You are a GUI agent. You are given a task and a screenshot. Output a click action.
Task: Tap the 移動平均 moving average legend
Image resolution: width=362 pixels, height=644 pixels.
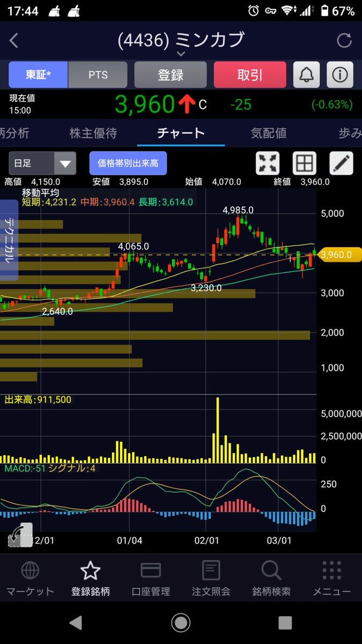tap(40, 192)
